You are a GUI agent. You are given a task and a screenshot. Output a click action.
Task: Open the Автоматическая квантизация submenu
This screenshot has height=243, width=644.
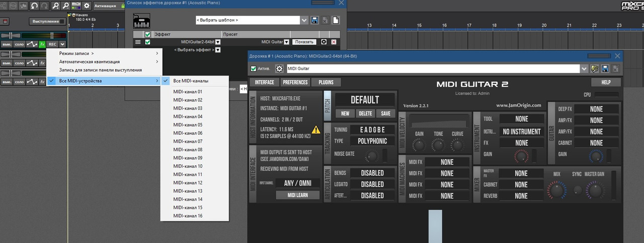point(104,62)
